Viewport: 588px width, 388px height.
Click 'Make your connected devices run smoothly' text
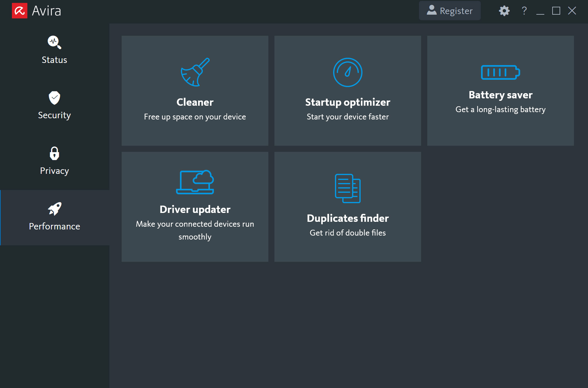[x=195, y=230]
